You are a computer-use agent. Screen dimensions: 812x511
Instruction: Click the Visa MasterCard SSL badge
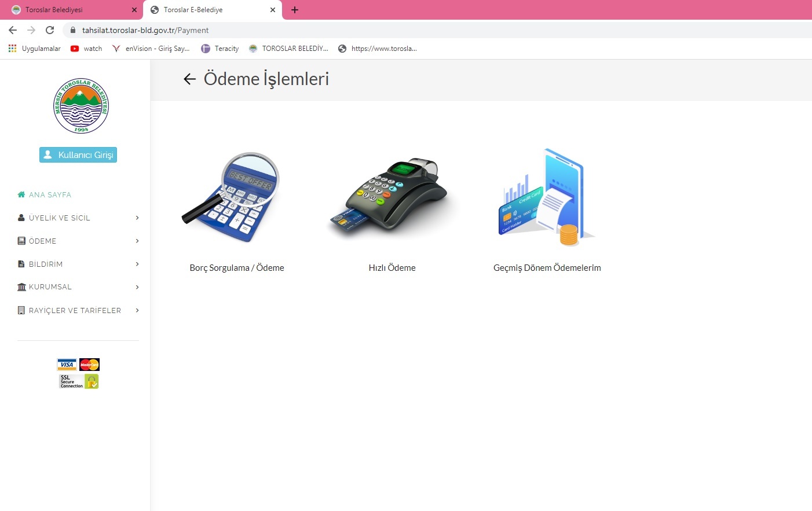(78, 373)
